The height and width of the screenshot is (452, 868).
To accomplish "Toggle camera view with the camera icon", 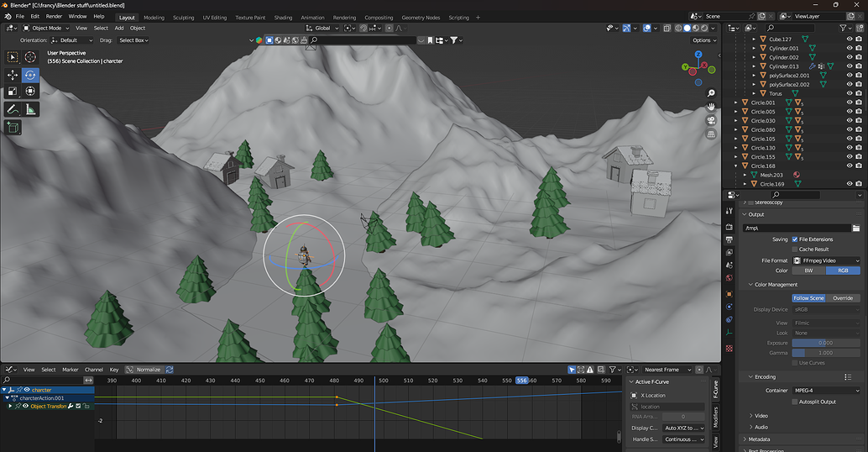I will pyautogui.click(x=711, y=120).
